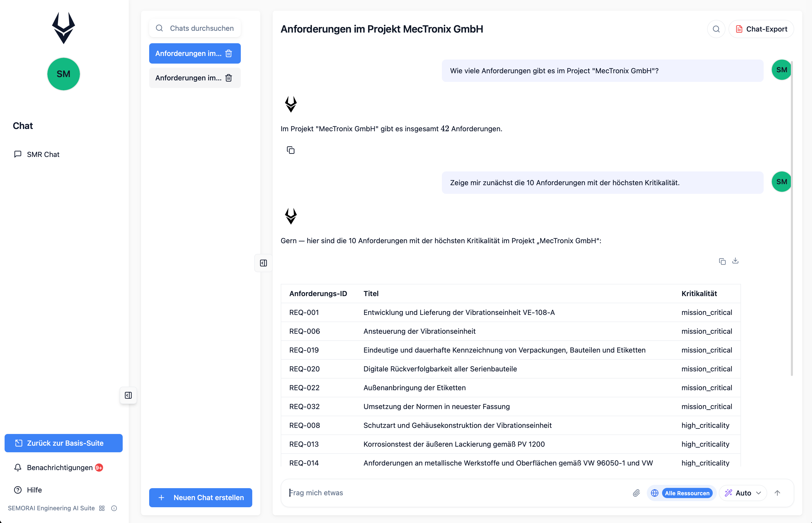Send the message with the arrow button
The width and height of the screenshot is (812, 523).
777,493
